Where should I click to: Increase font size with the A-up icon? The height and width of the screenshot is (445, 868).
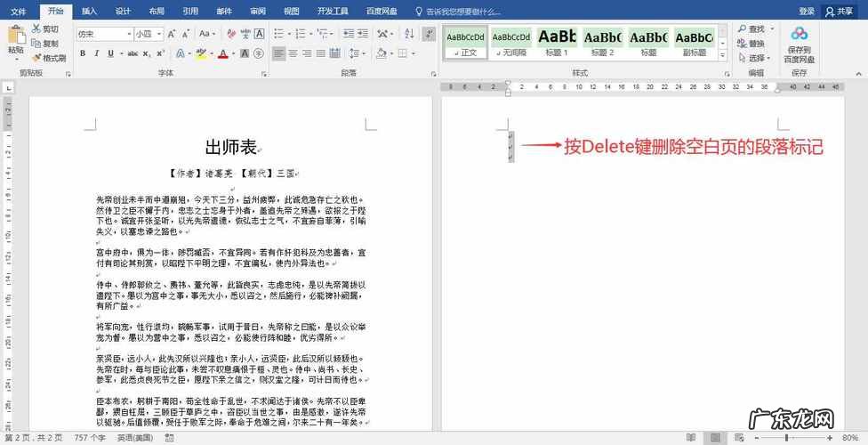pyautogui.click(x=172, y=34)
